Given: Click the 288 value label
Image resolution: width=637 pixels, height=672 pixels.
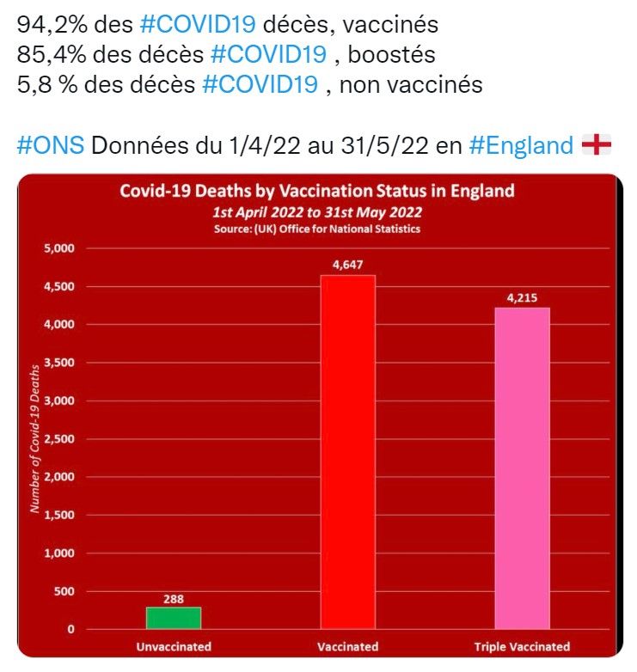Looking at the screenshot, I should click(173, 599).
